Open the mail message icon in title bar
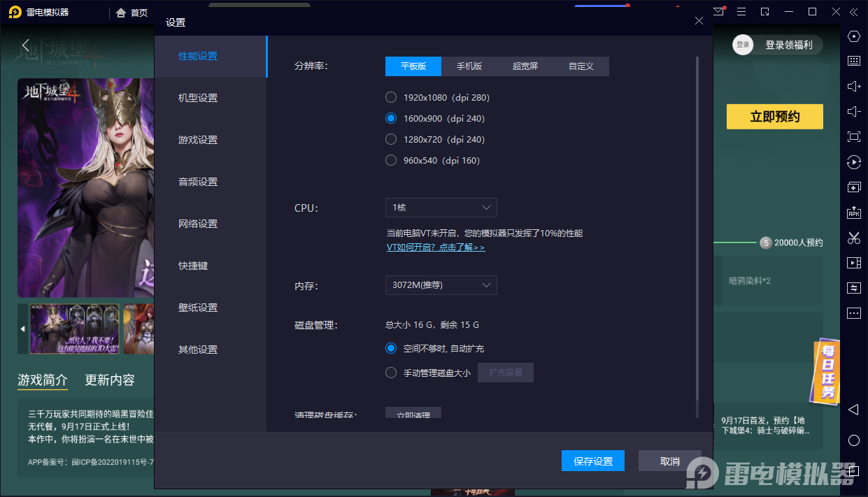This screenshot has width=868, height=497. click(x=719, y=12)
